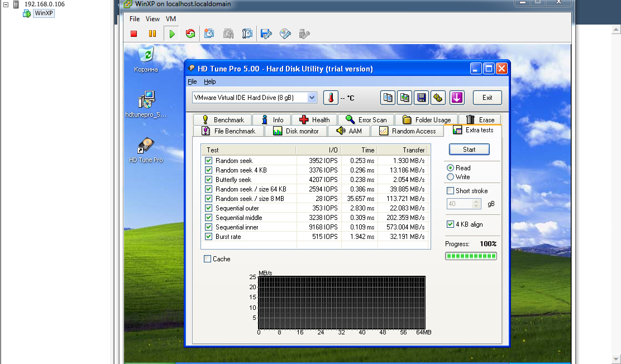Switch to the AAM tab
The image size is (621, 364).
point(349,131)
